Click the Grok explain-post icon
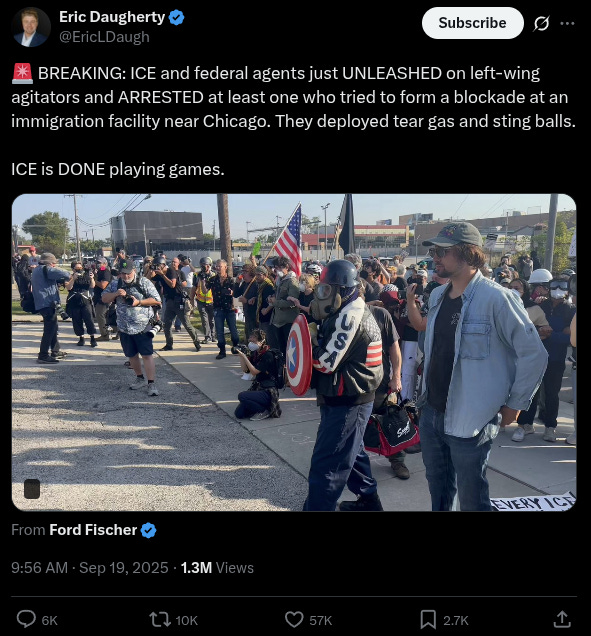 [x=542, y=24]
